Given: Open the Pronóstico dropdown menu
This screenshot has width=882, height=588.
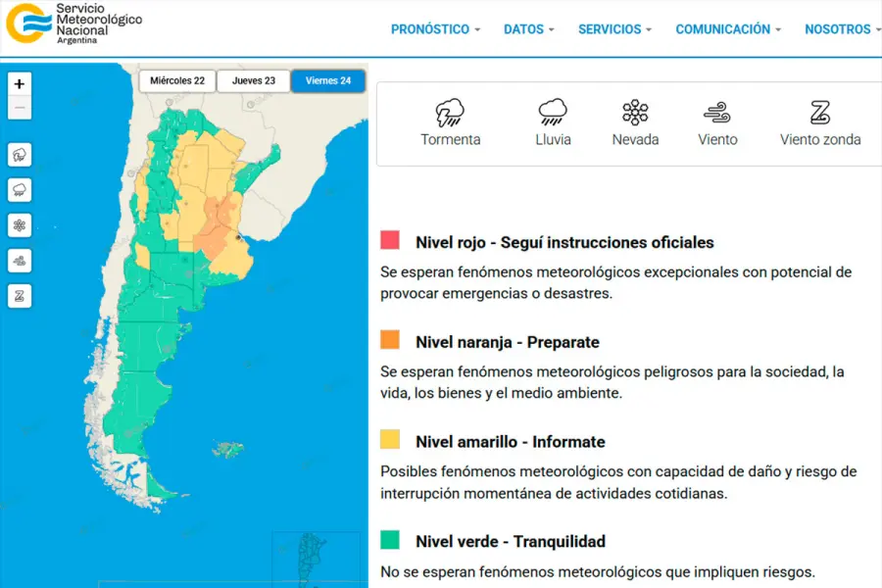Looking at the screenshot, I should [435, 29].
